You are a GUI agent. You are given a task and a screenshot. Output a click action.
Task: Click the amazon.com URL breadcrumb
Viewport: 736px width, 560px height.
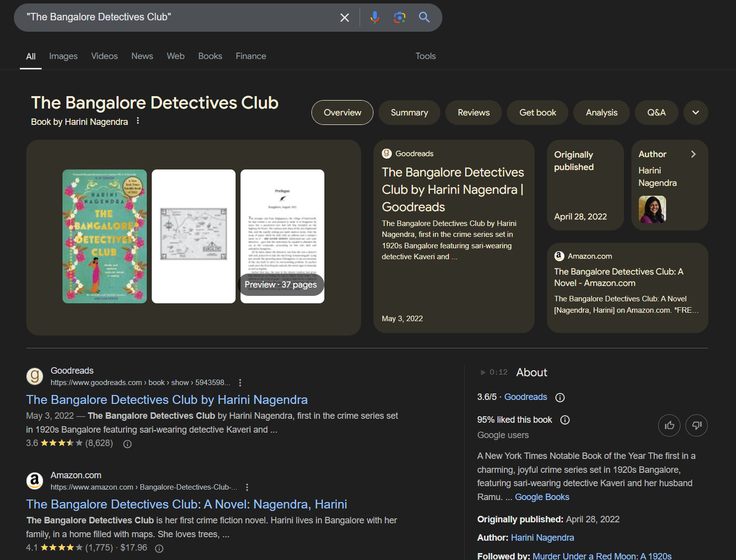pyautogui.click(x=144, y=487)
